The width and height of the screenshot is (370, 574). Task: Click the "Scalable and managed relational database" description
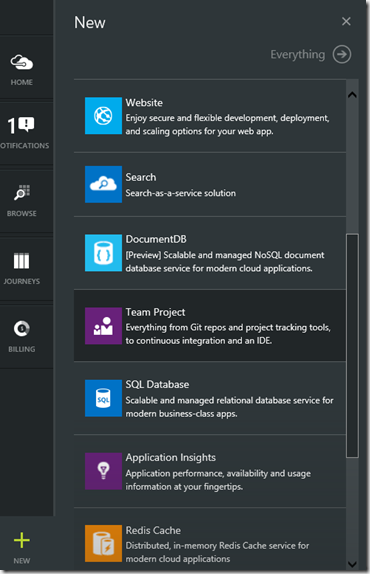pos(229,407)
